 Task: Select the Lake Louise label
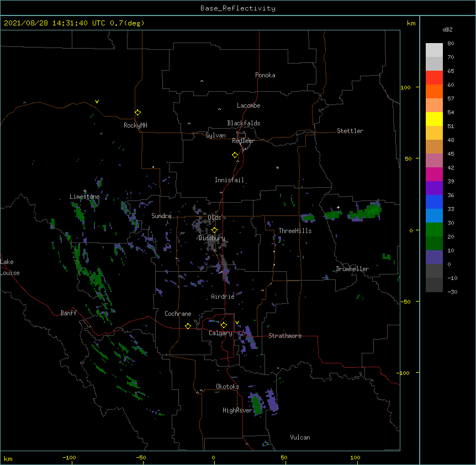[10, 267]
